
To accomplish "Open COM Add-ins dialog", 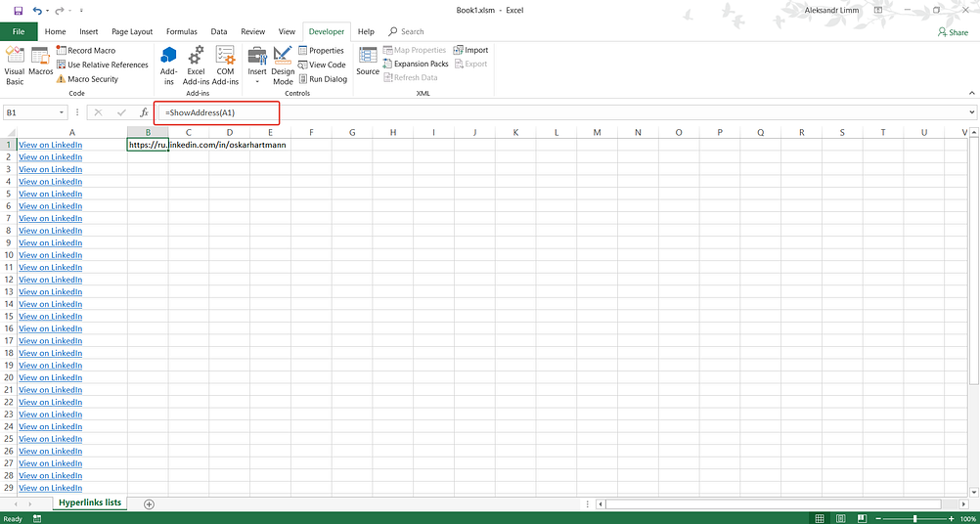I will [225, 65].
